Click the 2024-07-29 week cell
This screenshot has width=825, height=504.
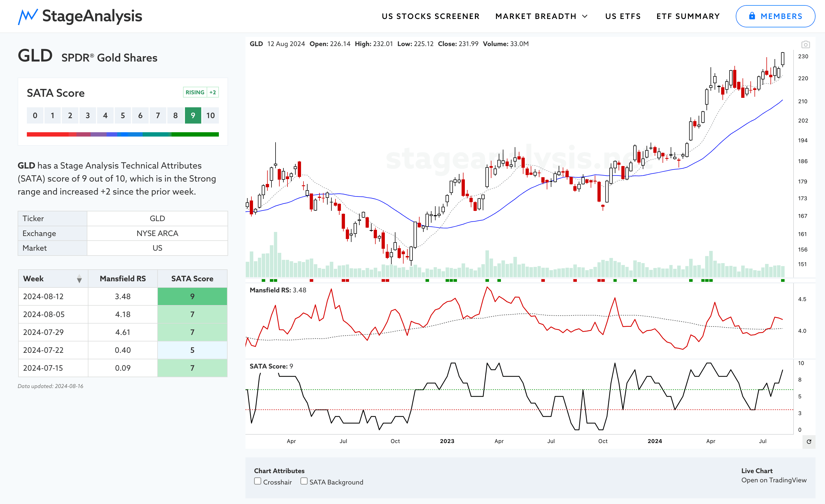53,332
